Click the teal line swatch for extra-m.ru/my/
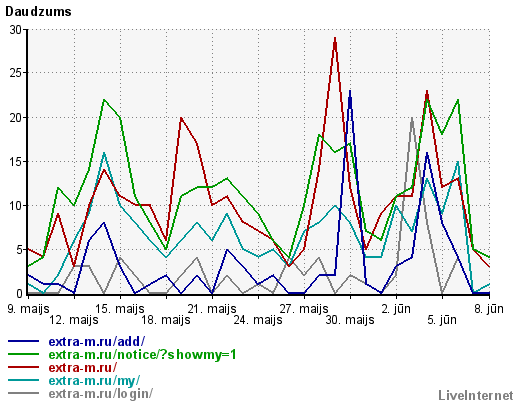The width and height of the screenshot is (520, 405). tap(23, 380)
